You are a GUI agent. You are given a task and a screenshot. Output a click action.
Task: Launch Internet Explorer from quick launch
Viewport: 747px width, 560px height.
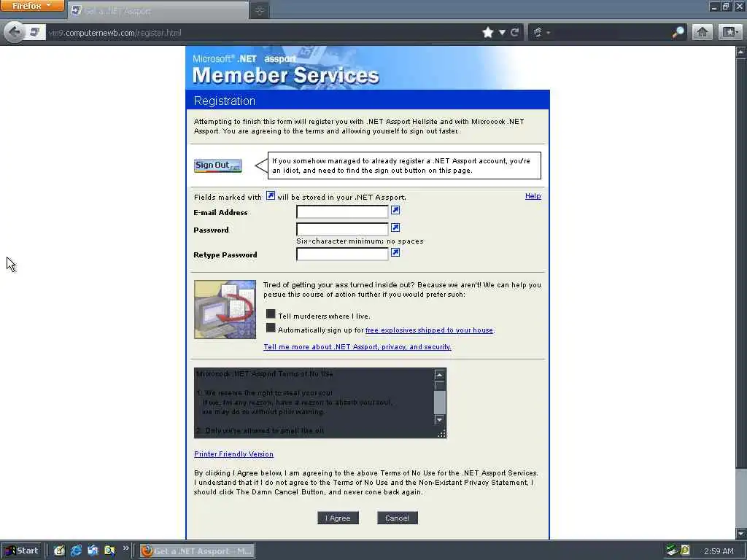(76, 551)
